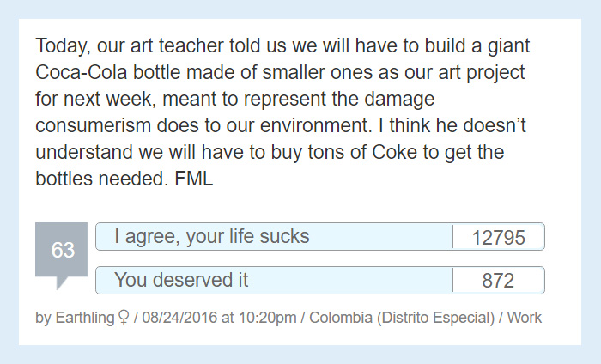
Task: Click the word "Today" starting the story
Action: pyautogui.click(x=63, y=46)
